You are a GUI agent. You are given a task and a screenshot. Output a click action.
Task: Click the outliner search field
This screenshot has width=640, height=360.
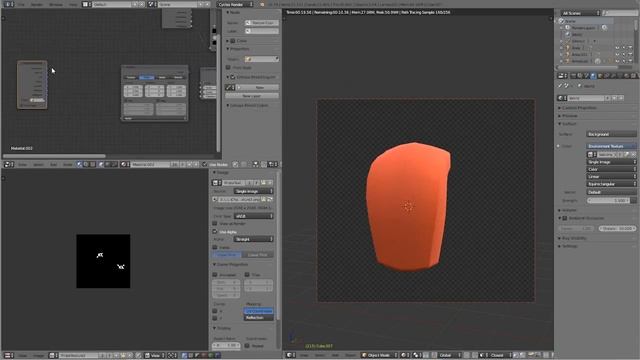point(619,13)
